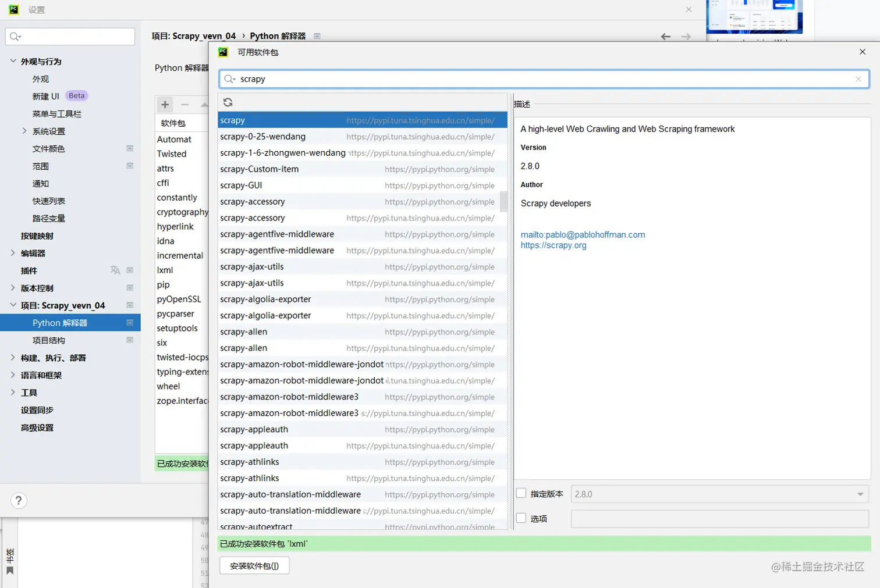Open the https://scrapy.org link
Image resolution: width=880 pixels, height=588 pixels.
click(x=553, y=245)
